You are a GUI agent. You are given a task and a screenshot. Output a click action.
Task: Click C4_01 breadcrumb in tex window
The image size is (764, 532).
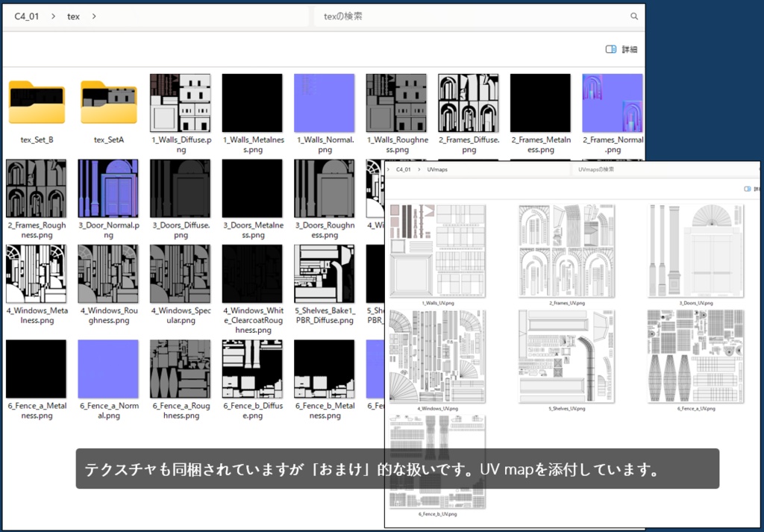click(27, 16)
